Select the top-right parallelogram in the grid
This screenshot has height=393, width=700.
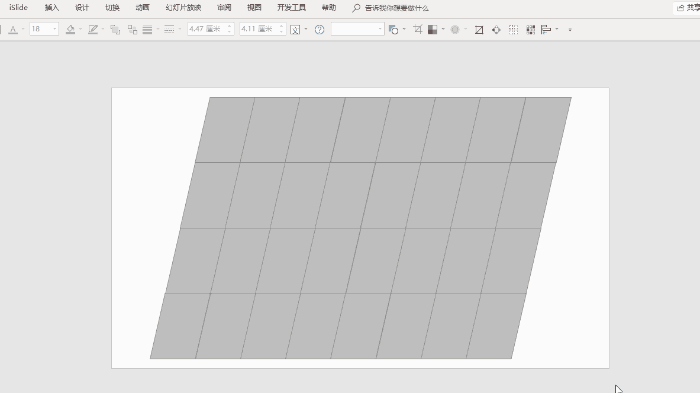point(541,130)
